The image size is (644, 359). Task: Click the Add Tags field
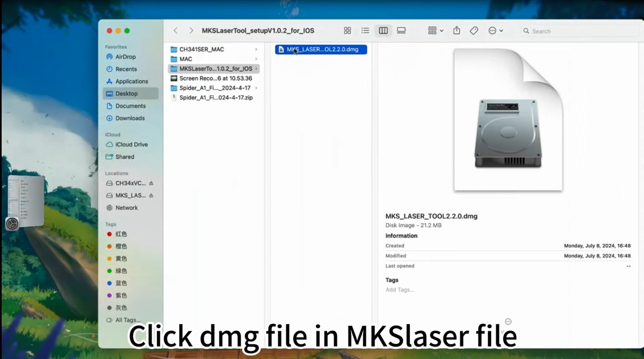[x=399, y=290]
